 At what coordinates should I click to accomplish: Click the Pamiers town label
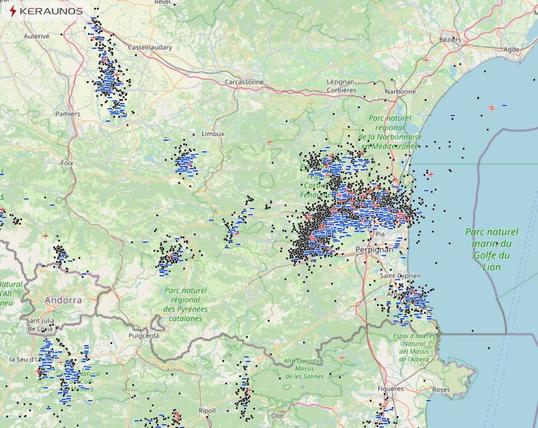(x=68, y=114)
